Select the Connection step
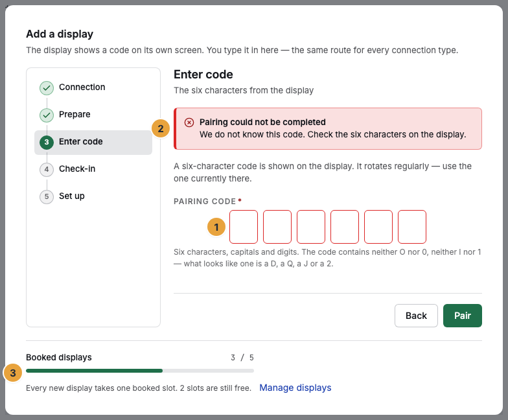The height and width of the screenshot is (420, 508). 93,87
